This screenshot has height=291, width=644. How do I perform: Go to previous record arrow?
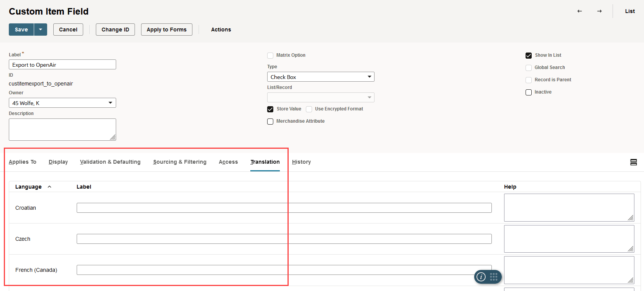coord(580,11)
